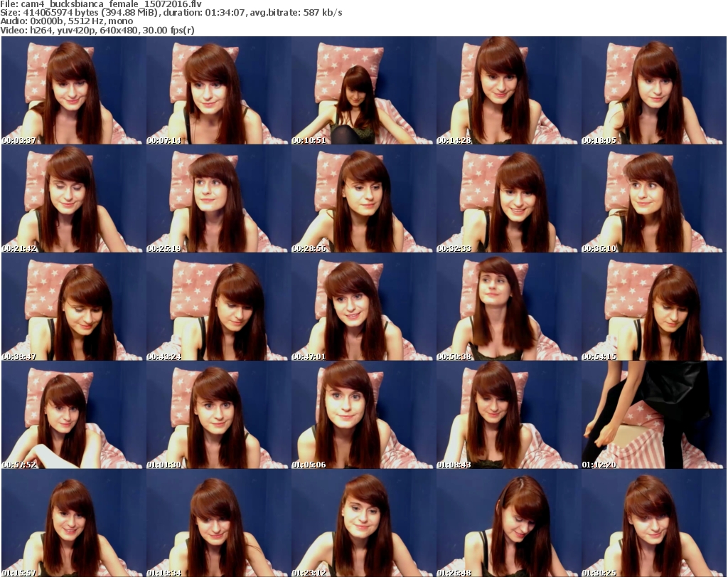Click the thumbnail stamped 00:18:05

click(x=653, y=90)
